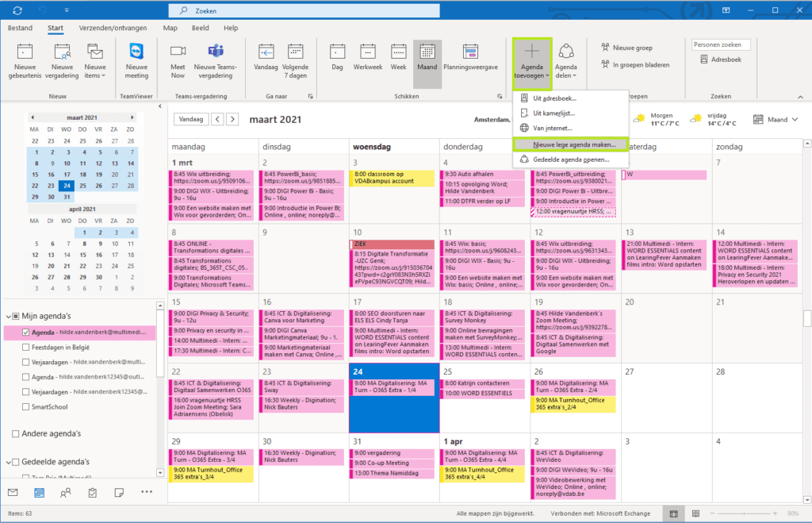This screenshot has width=812, height=523.
Task: Open the Planningsweergave view
Action: (470, 57)
